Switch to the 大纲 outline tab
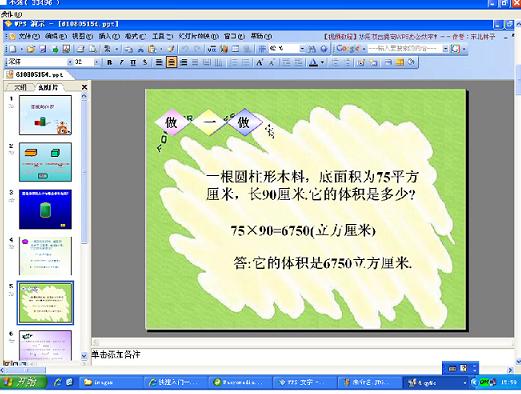The height and width of the screenshot is (394, 521). coord(20,87)
